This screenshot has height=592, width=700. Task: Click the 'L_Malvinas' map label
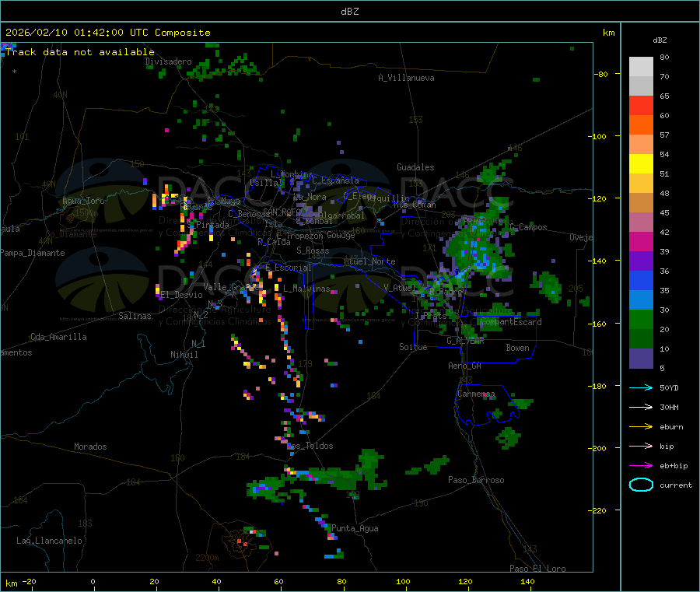tap(306, 289)
